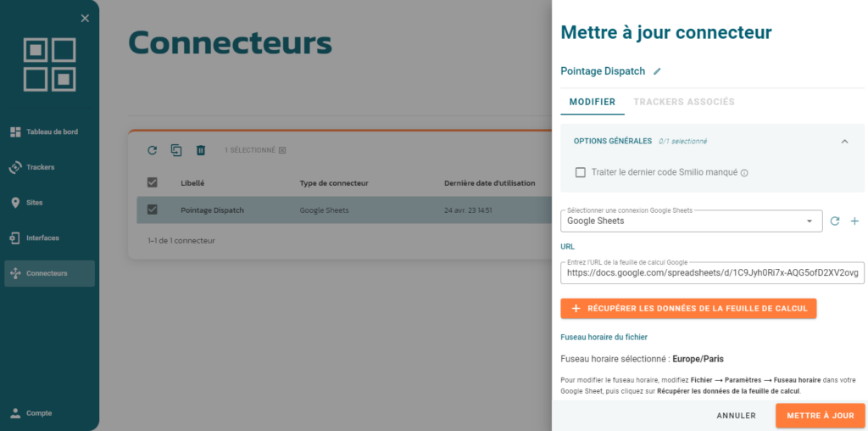This screenshot has width=868, height=431.
Task: Delete selected connector with trash icon
Action: (201, 150)
